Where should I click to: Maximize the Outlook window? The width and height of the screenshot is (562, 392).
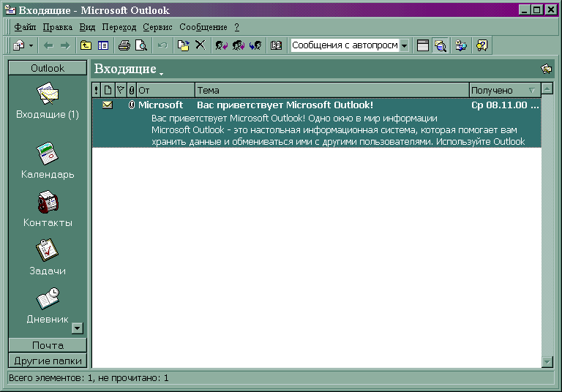coord(537,10)
